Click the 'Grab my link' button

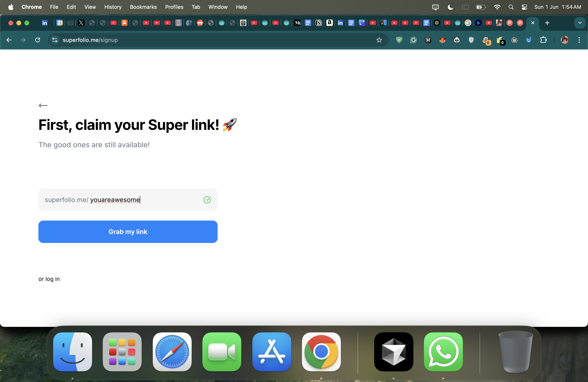pyautogui.click(x=128, y=232)
